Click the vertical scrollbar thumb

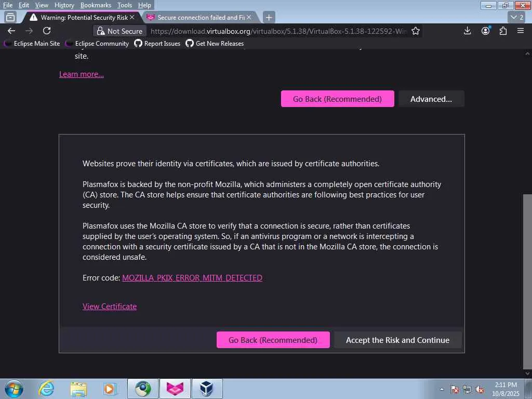pyautogui.click(x=527, y=282)
